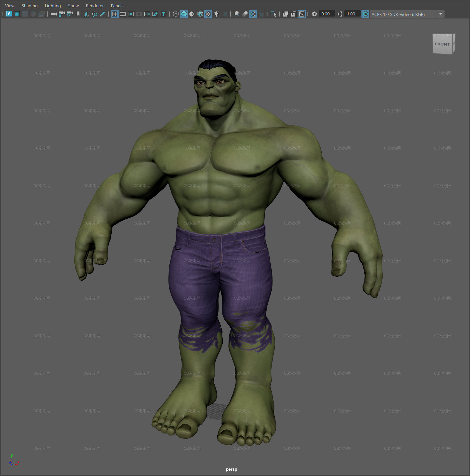
Task: Click the image plane icon
Action: tap(86, 14)
